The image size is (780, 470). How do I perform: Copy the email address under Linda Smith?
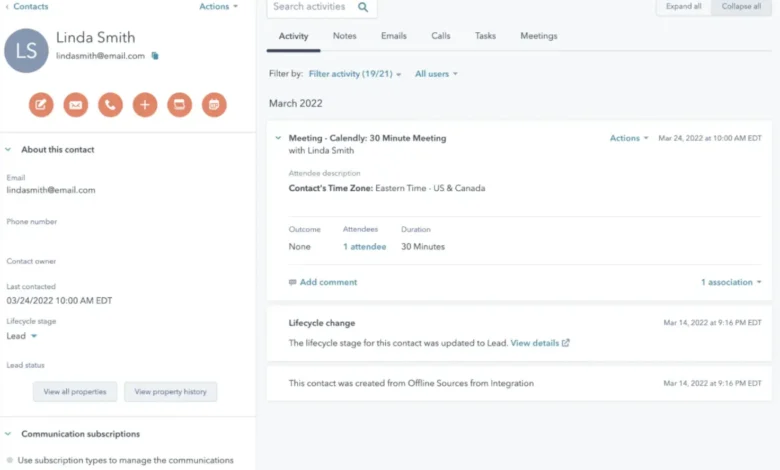[x=155, y=56]
